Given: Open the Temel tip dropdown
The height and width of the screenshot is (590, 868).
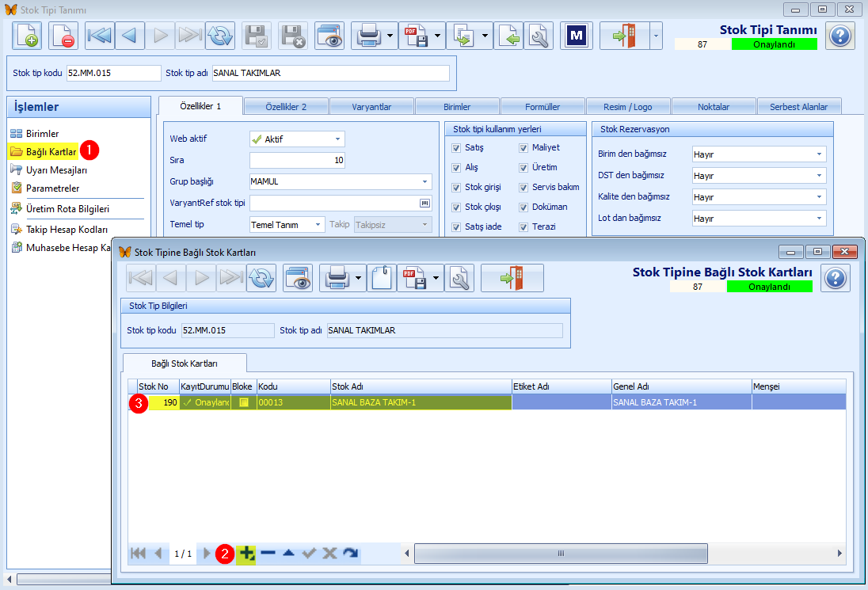Looking at the screenshot, I should pos(318,225).
